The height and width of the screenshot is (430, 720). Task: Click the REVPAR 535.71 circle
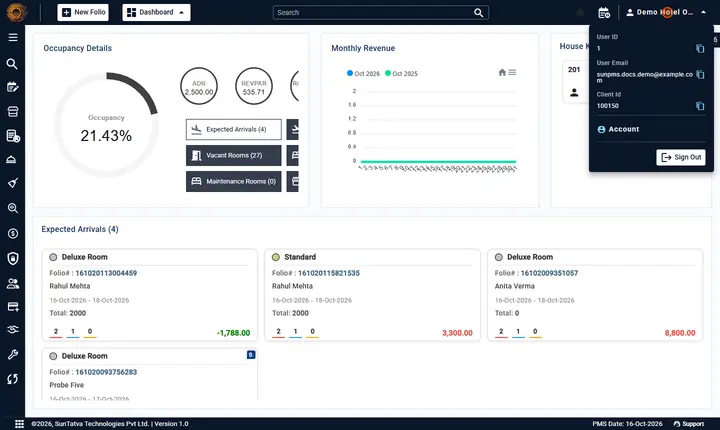click(254, 86)
